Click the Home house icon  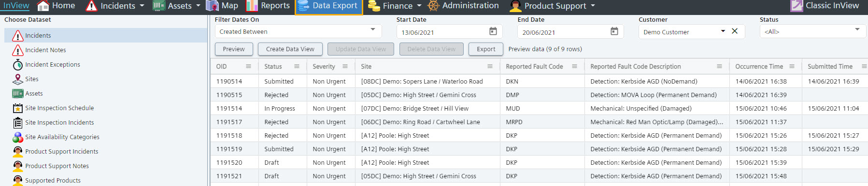click(x=43, y=6)
